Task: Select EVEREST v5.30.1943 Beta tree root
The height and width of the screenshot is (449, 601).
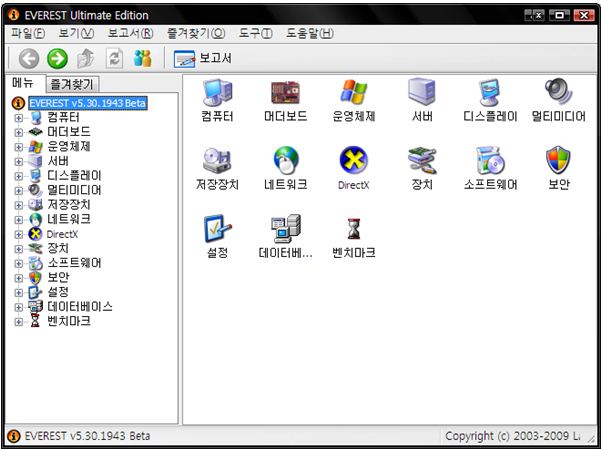Action: (88, 103)
